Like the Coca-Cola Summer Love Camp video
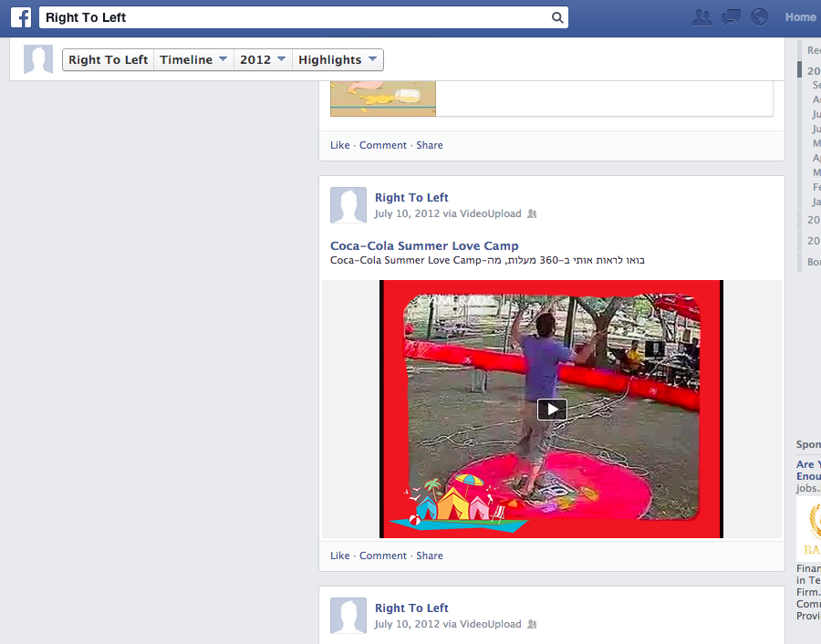The image size is (821, 644). tap(340, 556)
